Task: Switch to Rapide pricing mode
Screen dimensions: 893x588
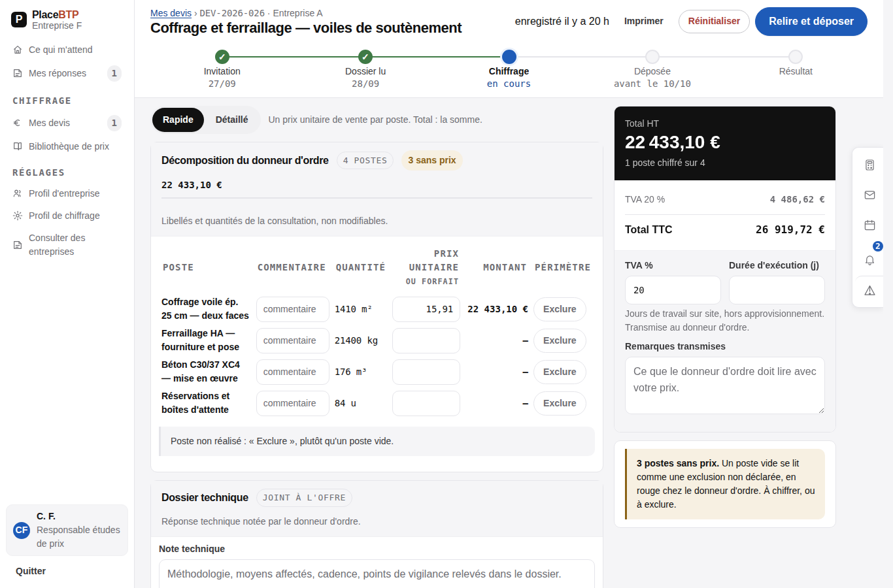Action: coord(178,120)
